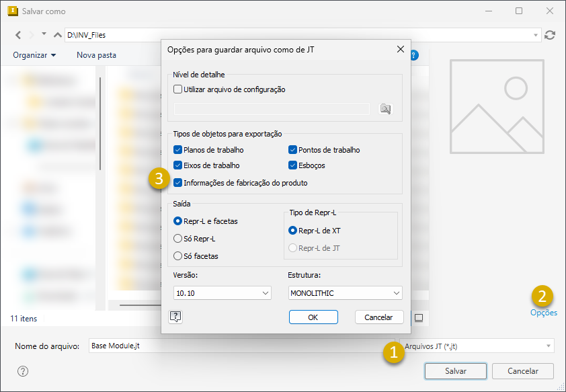Viewport: 566px width, 392px height.
Task: Click the Inventor app icon in title bar
Action: [x=13, y=11]
